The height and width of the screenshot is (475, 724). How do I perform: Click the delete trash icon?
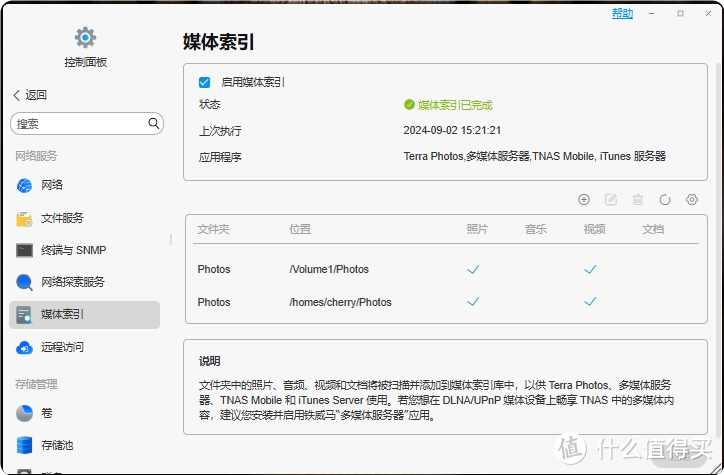638,200
